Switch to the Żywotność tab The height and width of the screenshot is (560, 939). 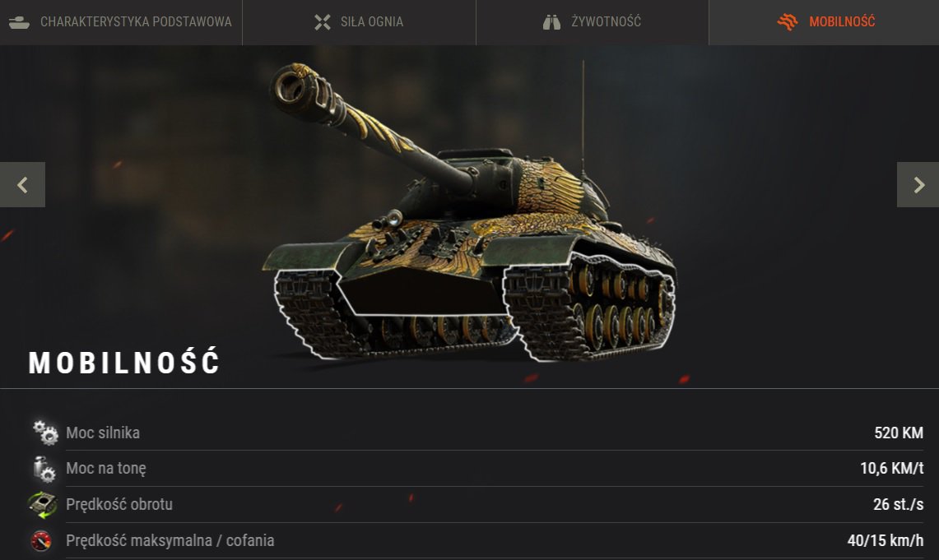(593, 22)
